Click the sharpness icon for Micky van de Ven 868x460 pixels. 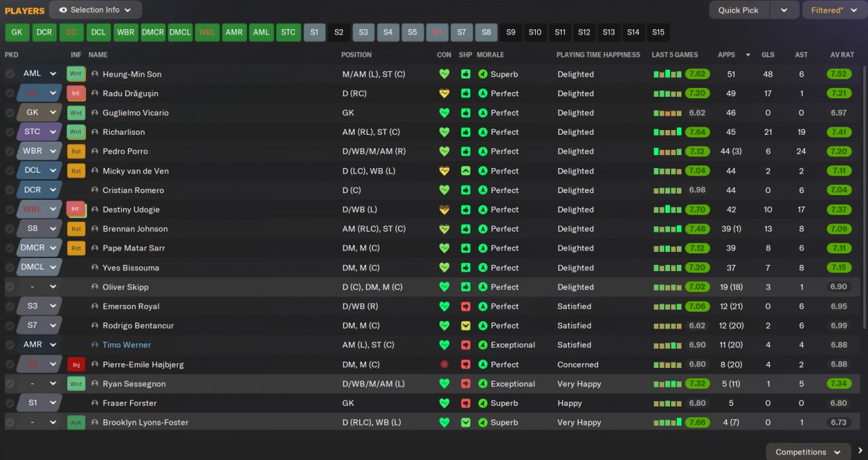(x=465, y=171)
